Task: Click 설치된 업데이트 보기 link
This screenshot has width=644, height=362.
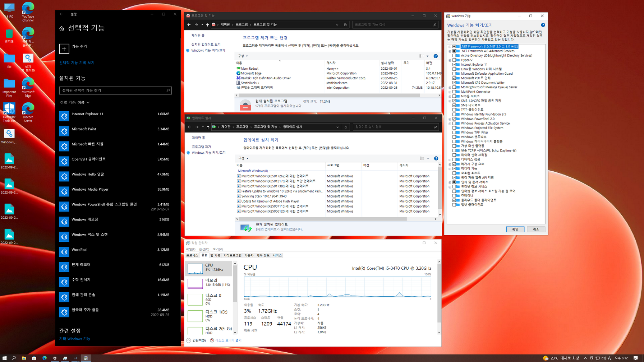Action: coord(206,45)
